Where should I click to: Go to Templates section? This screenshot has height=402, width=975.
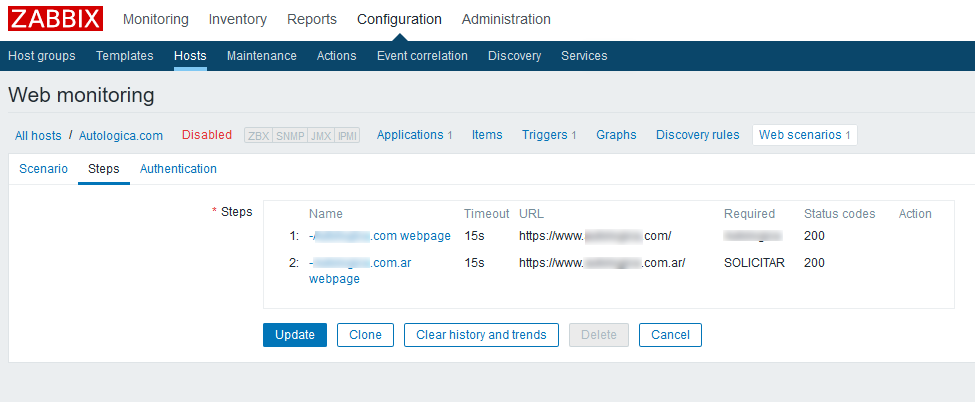(124, 56)
